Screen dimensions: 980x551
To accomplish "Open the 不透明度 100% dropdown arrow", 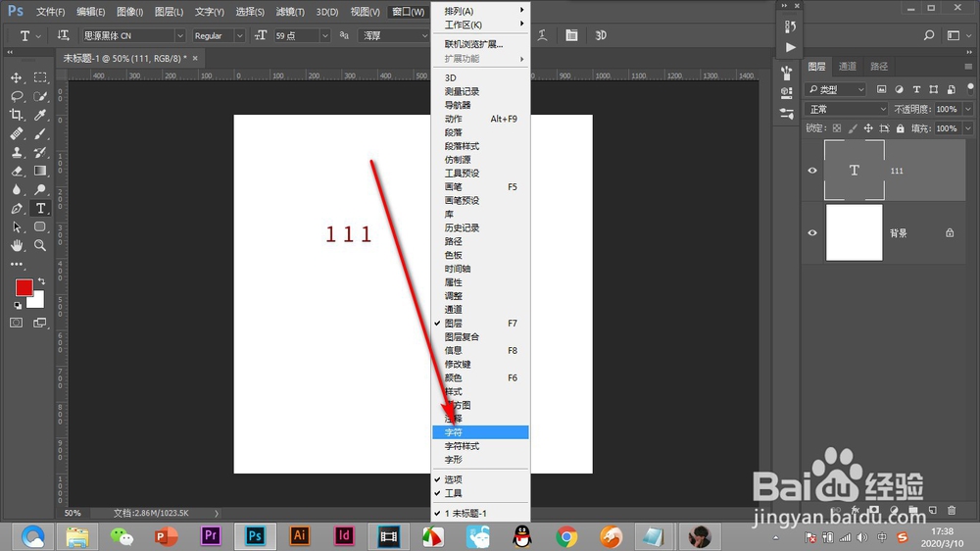I will (x=968, y=109).
